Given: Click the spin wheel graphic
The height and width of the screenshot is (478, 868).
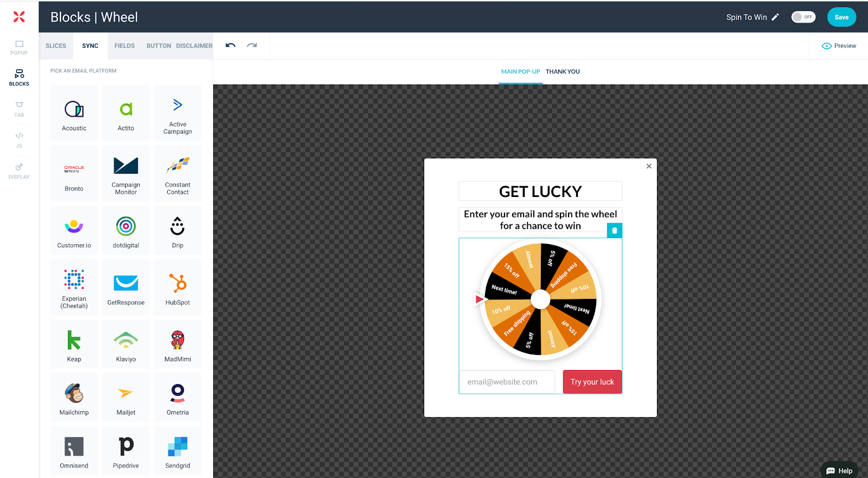Looking at the screenshot, I should coord(540,299).
